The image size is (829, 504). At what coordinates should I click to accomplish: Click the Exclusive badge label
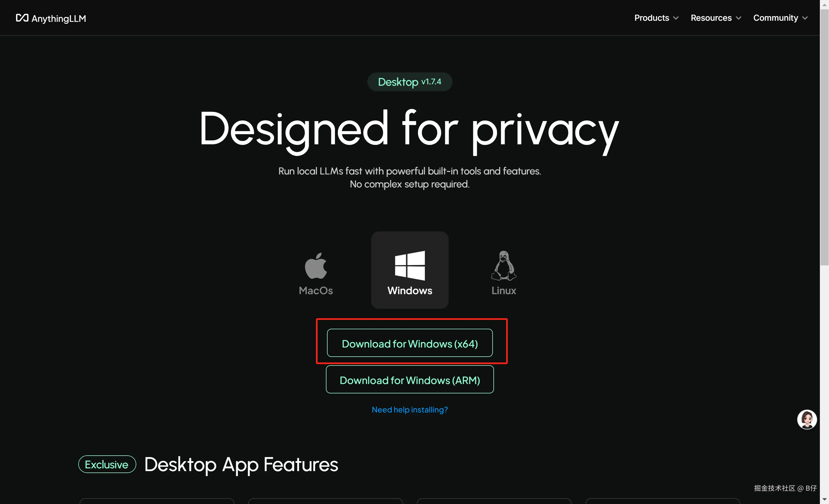point(107,464)
